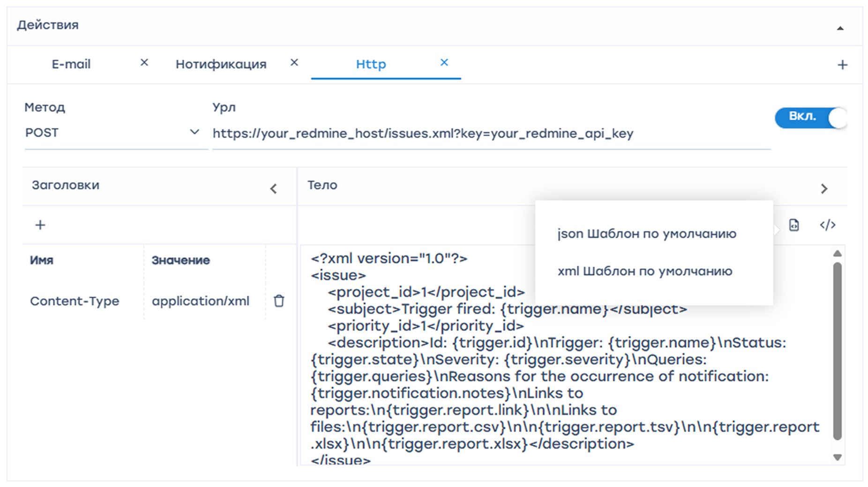The image size is (868, 487).
Task: Open the Метод POST dropdown
Action: pos(112,133)
